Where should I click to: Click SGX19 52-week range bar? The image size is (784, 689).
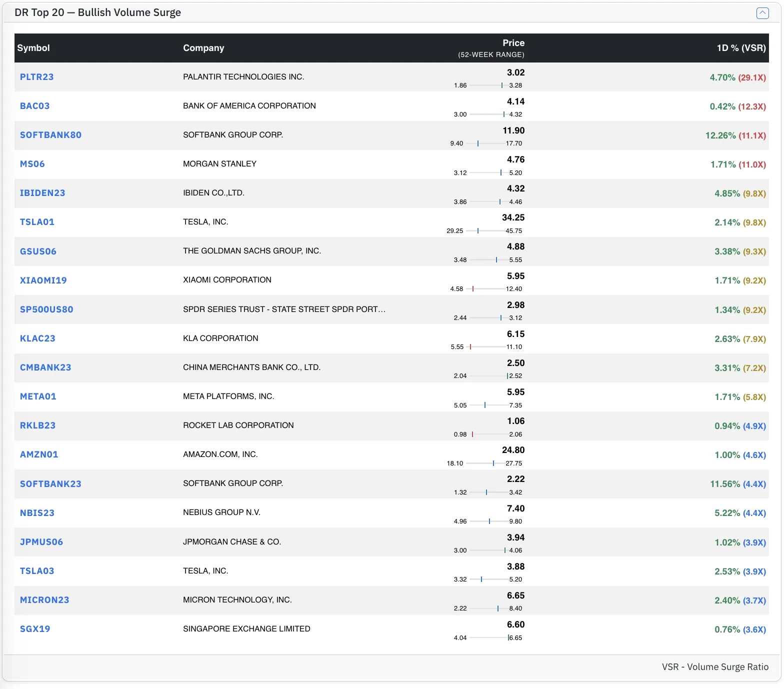pyautogui.click(x=489, y=638)
